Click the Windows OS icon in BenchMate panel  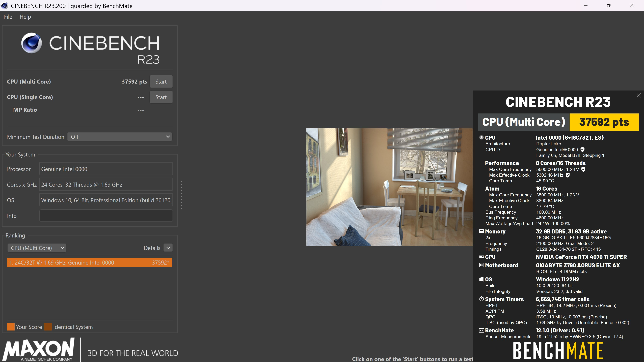[481, 279]
